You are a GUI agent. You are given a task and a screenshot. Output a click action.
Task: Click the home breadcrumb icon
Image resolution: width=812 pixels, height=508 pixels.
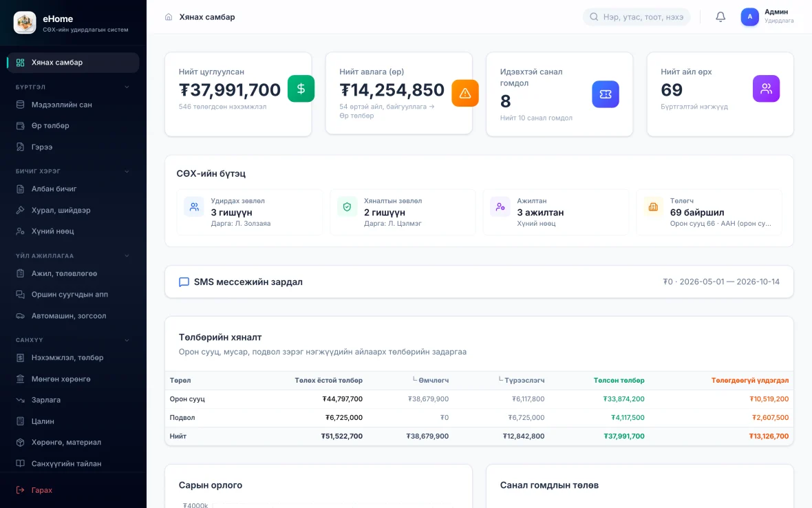pos(169,17)
